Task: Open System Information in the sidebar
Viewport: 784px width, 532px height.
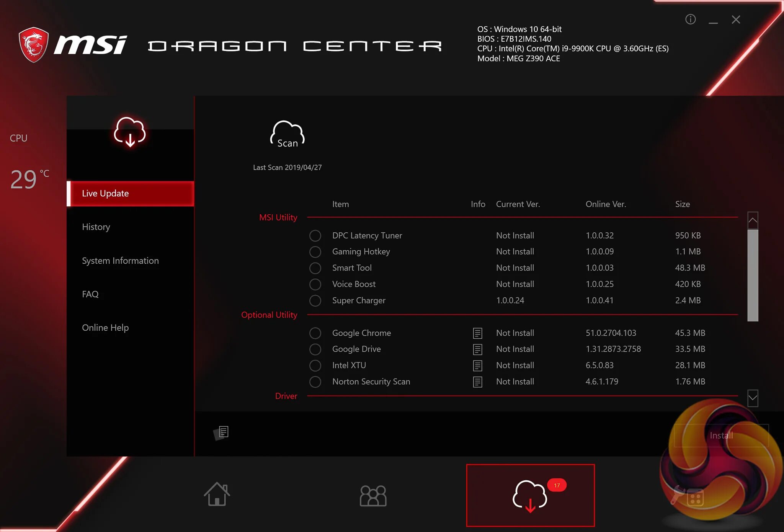Action: [x=120, y=261]
